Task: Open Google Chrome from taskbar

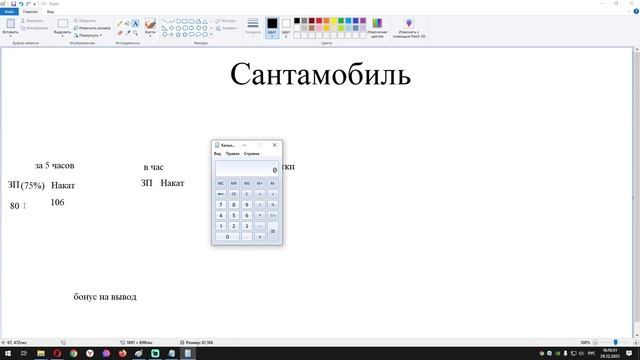Action: tap(73, 353)
